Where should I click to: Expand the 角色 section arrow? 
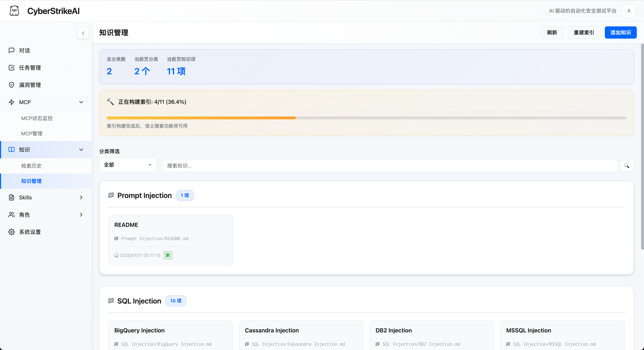tap(81, 214)
